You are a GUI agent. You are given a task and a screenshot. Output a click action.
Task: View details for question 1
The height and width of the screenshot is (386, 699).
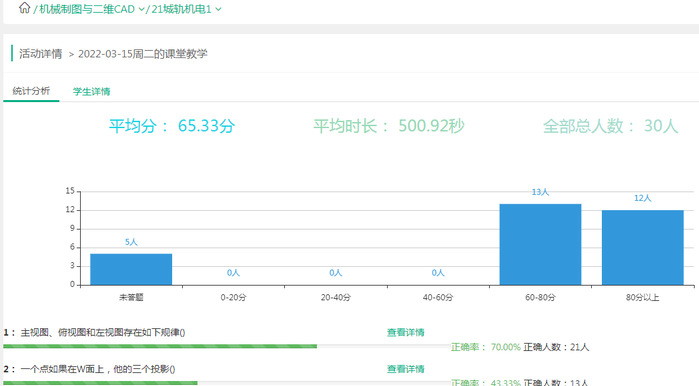(405, 333)
